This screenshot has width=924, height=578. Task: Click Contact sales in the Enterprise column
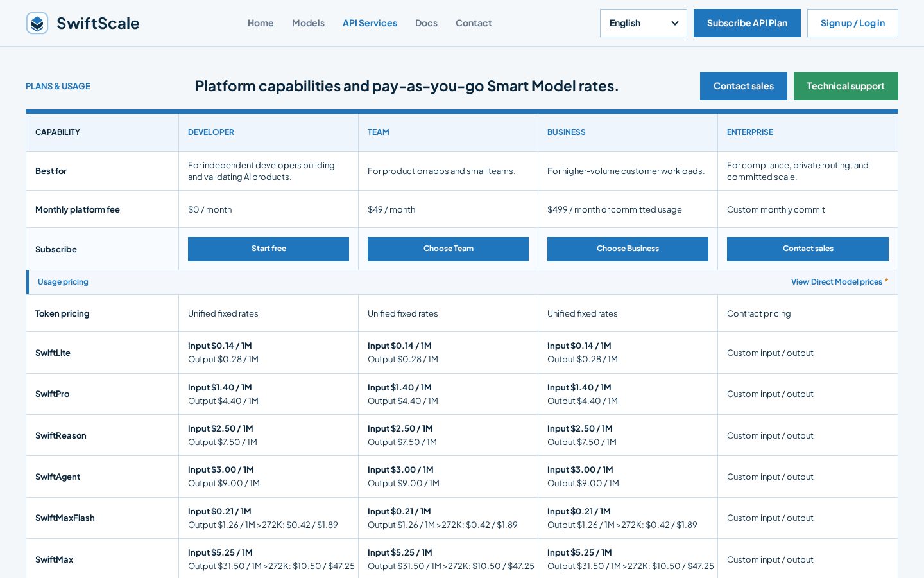(x=807, y=249)
